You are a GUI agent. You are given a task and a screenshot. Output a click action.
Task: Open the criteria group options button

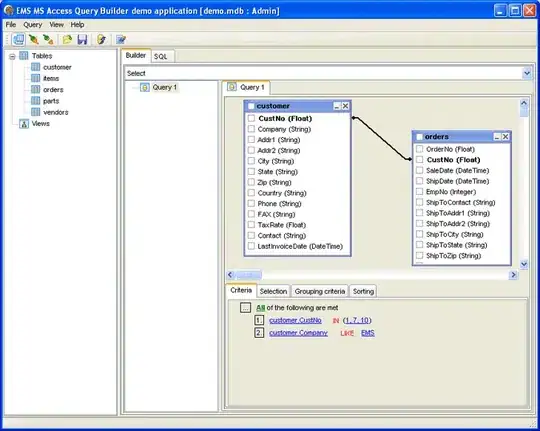(245, 308)
